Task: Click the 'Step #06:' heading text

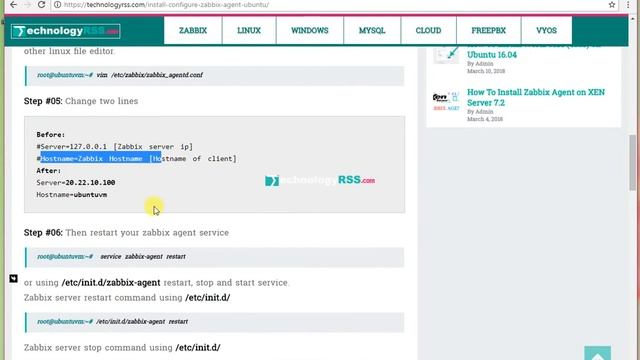Action: [x=43, y=233]
